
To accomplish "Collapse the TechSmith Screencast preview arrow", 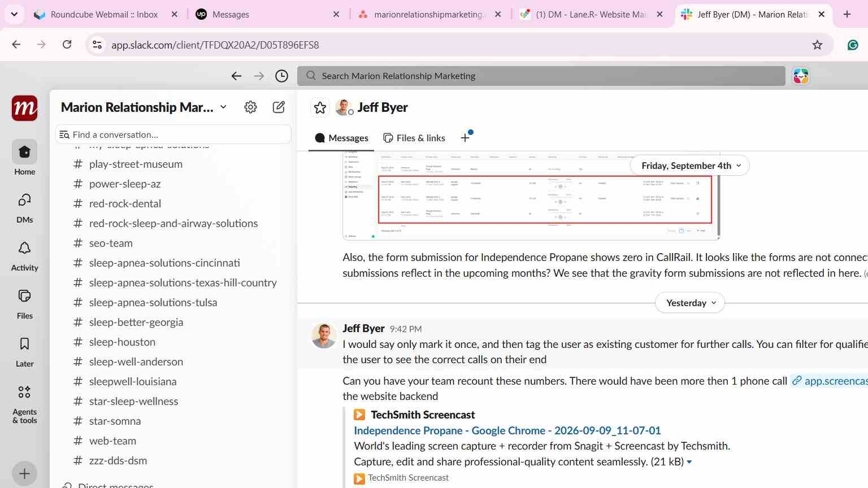I will [x=689, y=462].
